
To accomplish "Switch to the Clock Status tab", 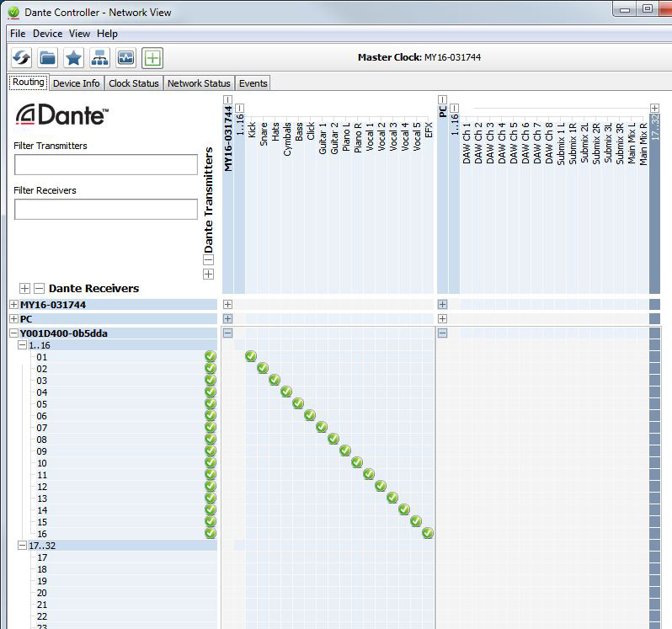I will pos(134,83).
